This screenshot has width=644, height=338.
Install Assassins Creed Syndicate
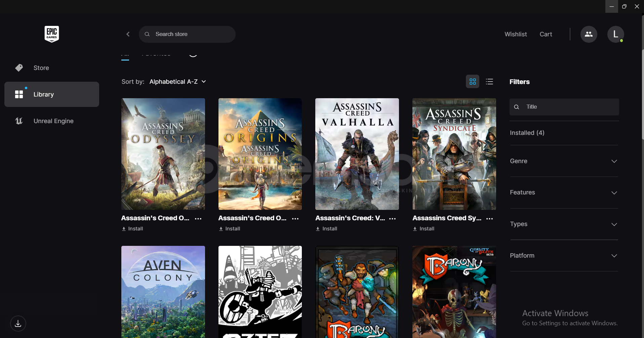click(424, 229)
